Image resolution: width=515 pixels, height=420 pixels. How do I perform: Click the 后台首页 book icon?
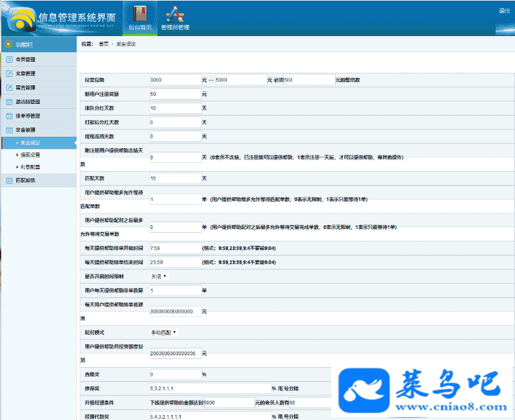[x=140, y=14]
